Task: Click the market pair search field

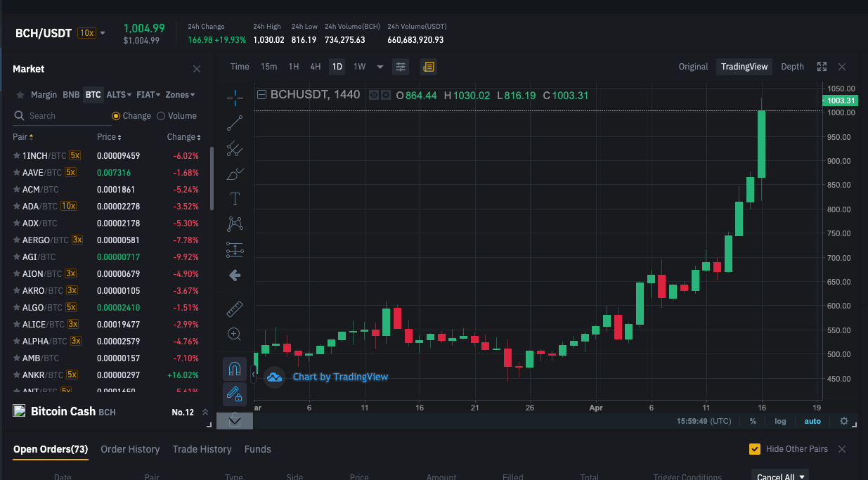Action: pyautogui.click(x=62, y=116)
